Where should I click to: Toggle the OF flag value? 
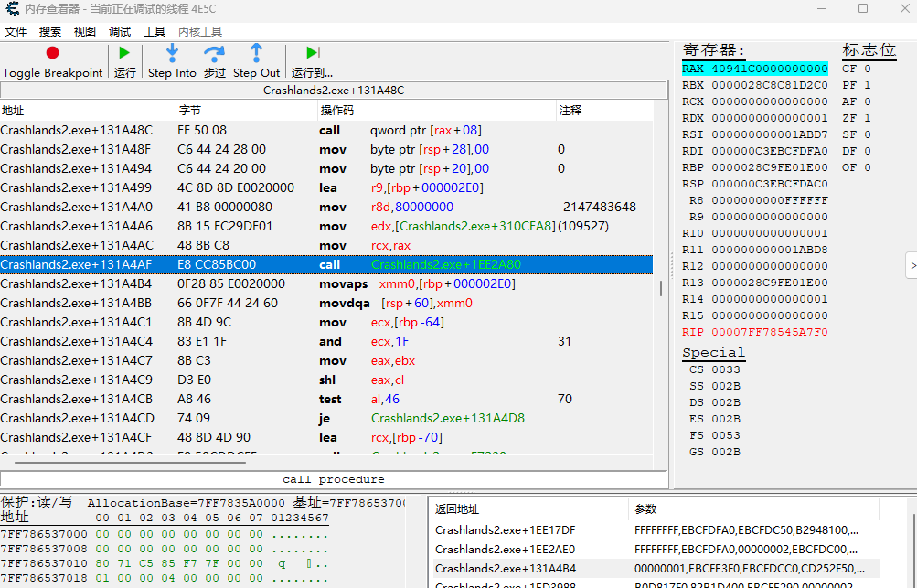[x=868, y=167]
